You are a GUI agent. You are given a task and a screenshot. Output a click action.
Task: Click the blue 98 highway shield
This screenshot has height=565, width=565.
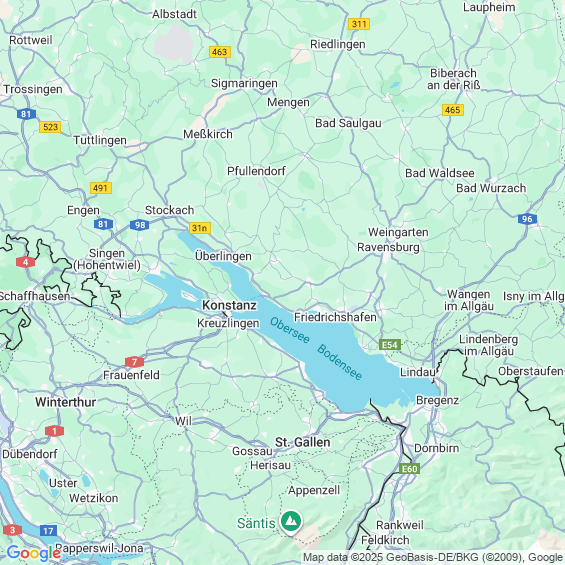click(x=140, y=225)
